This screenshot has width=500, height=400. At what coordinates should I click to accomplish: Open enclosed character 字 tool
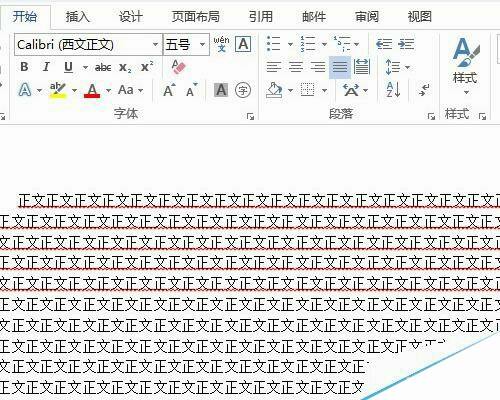(243, 90)
